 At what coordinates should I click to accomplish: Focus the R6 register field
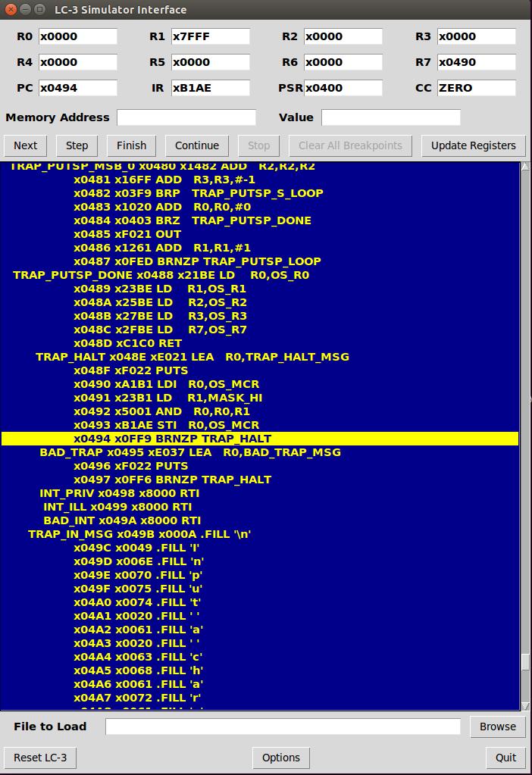343,62
